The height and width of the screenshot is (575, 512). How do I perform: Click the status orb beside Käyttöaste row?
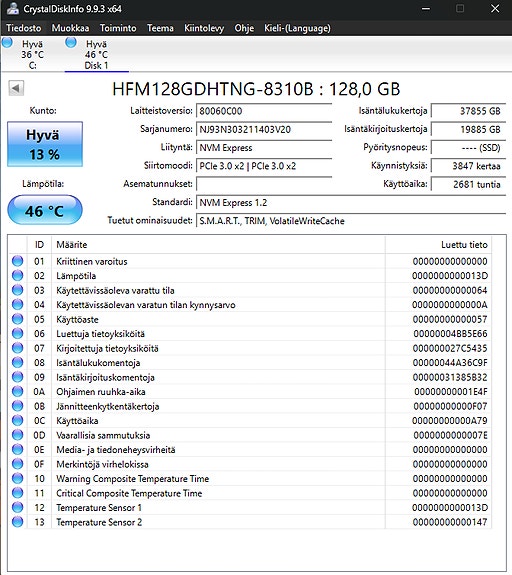[18, 319]
